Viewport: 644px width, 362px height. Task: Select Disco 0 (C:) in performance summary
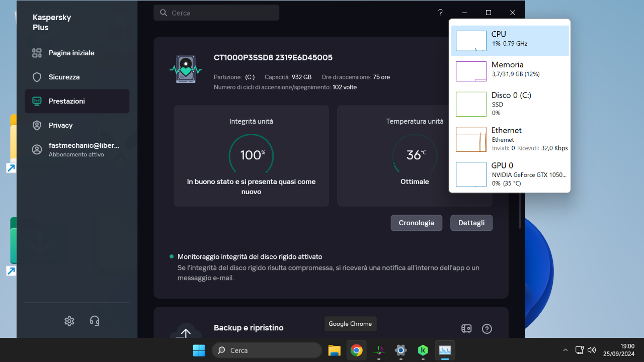click(x=510, y=104)
